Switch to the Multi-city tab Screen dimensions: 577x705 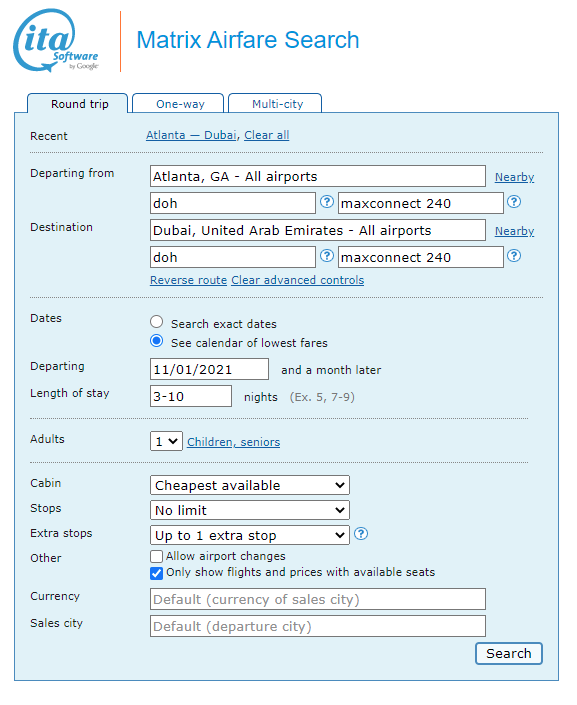click(x=277, y=104)
